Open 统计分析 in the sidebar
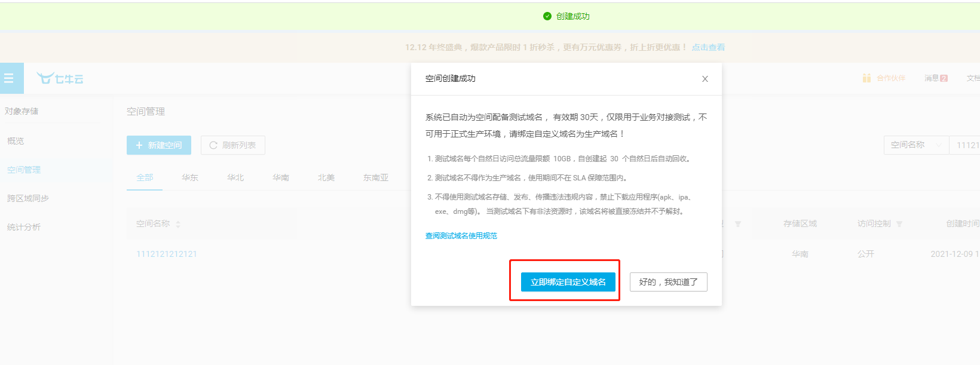980x365 pixels. click(x=24, y=227)
